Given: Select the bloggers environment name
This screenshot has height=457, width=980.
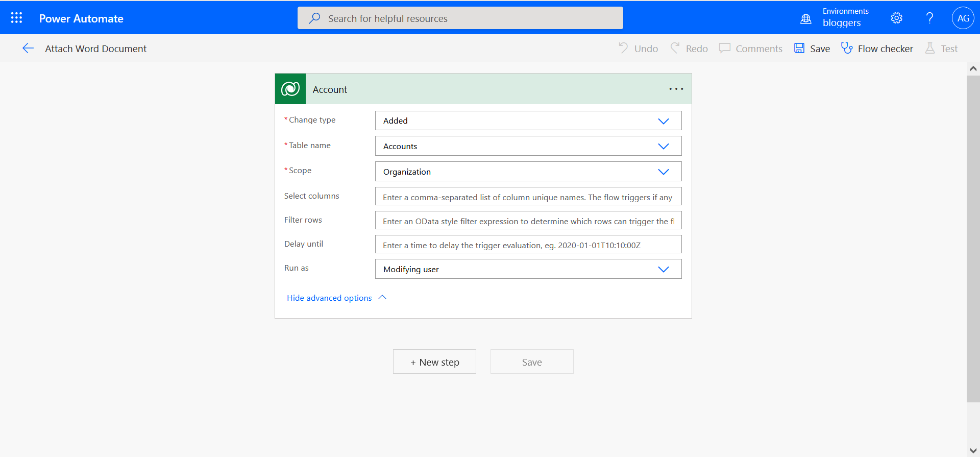Looking at the screenshot, I should [x=842, y=23].
